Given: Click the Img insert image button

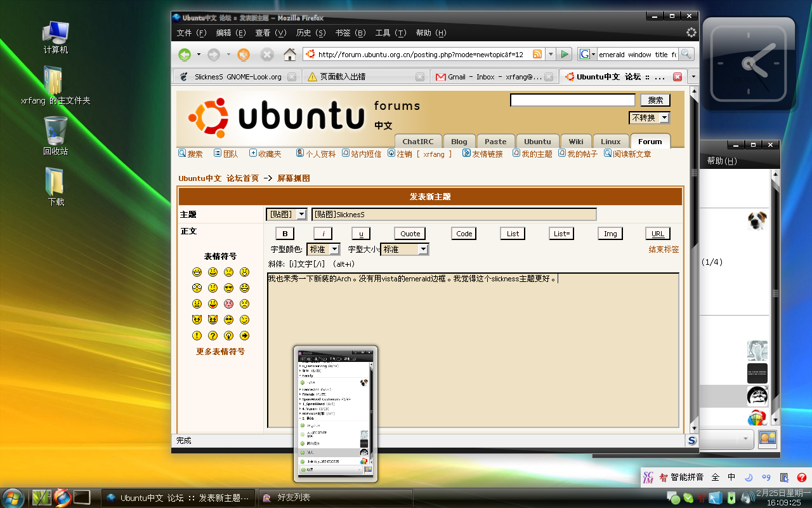Looking at the screenshot, I should (610, 234).
